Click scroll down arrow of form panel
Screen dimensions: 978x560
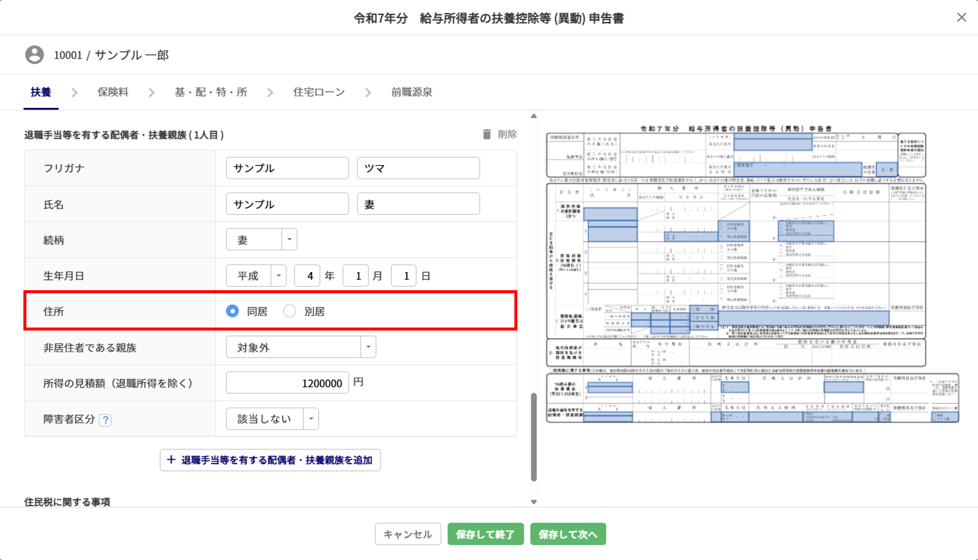[534, 502]
